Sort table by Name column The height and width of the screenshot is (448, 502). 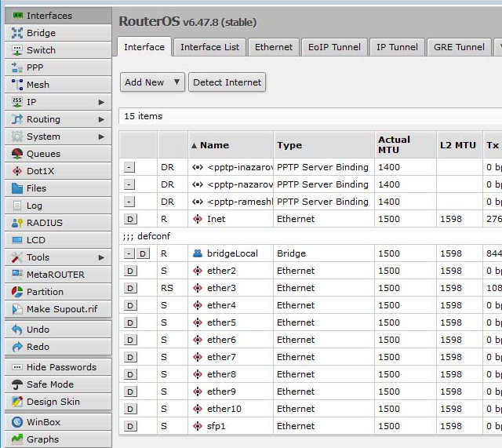[x=231, y=145]
